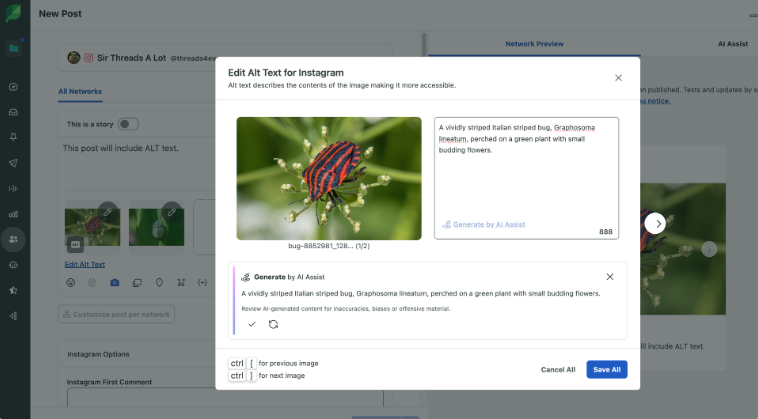Open the Edit Alt Text link
The width and height of the screenshot is (758, 419).
85,264
